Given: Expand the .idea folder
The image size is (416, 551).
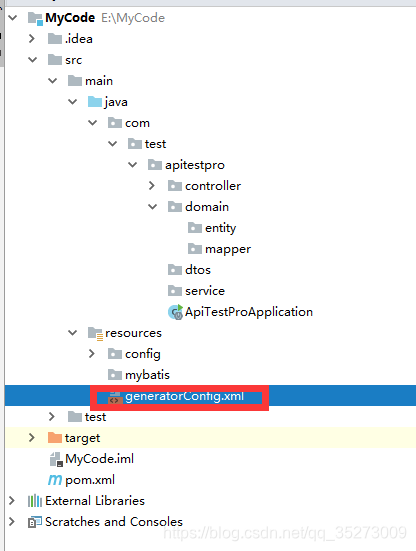Looking at the screenshot, I should point(32,39).
